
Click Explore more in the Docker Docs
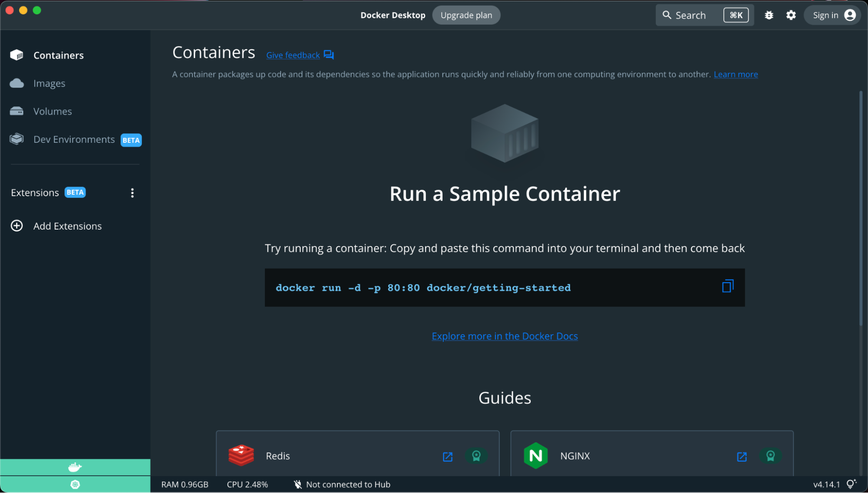click(505, 335)
